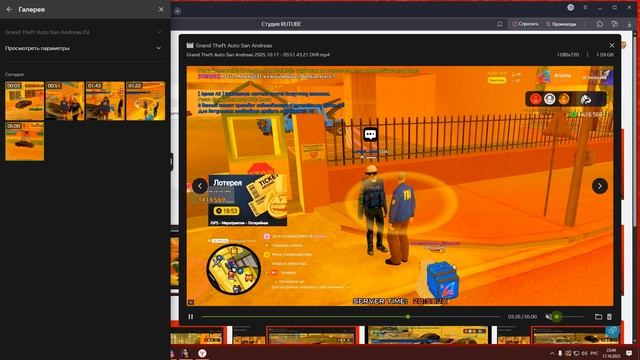
Task: Open the Yandex Browser icon in the taskbar
Action: pos(202,353)
